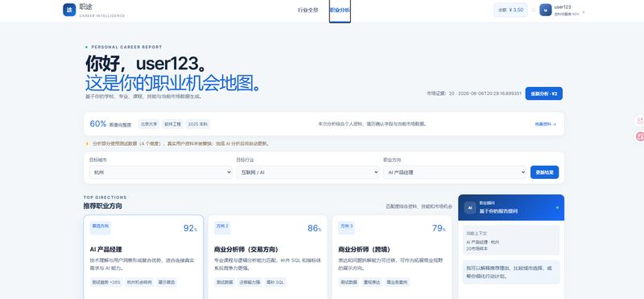This screenshot has height=299, width=644.
Task: Select the AI 产品经理 recommendation card
Action: [143, 256]
